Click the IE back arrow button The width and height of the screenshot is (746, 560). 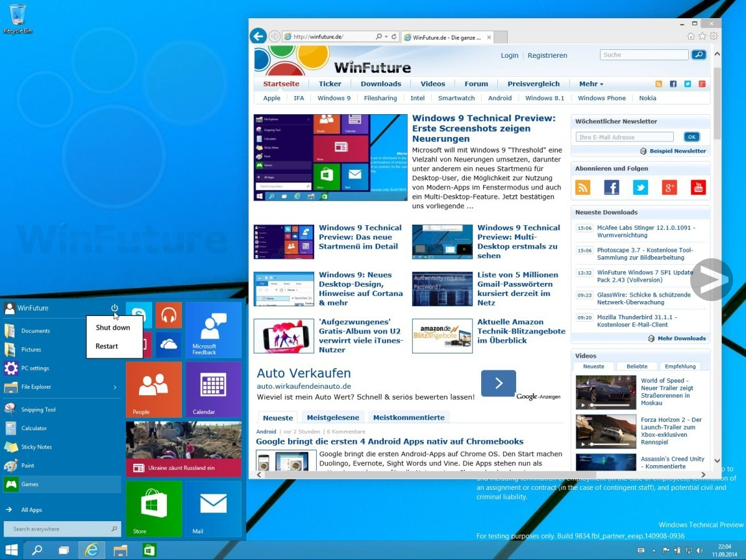point(258,36)
